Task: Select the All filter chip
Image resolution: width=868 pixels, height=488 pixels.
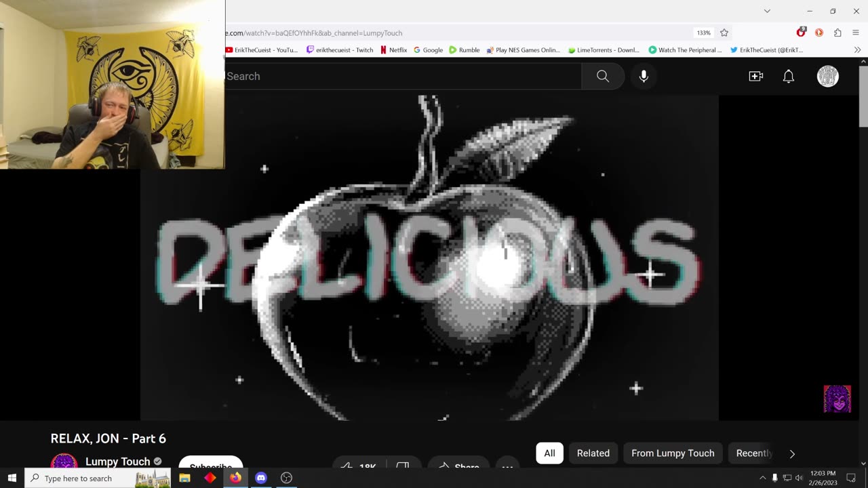Action: click(x=549, y=453)
